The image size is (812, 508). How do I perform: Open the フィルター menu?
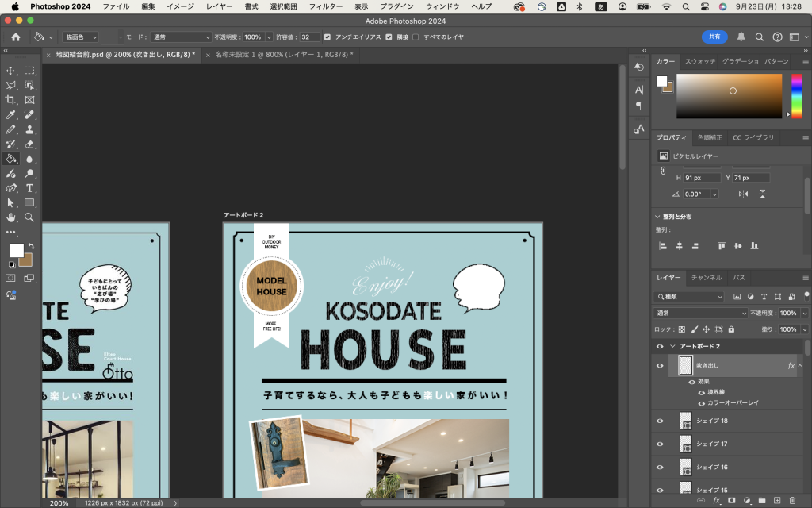click(325, 6)
